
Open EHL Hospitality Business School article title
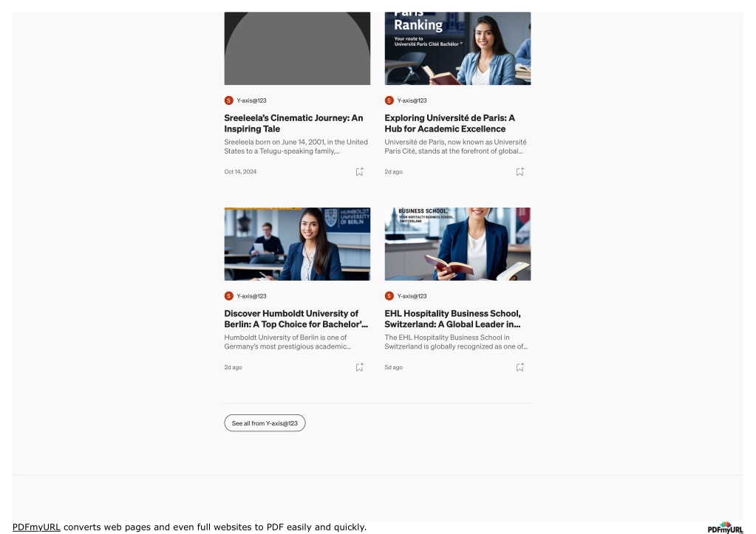click(453, 319)
